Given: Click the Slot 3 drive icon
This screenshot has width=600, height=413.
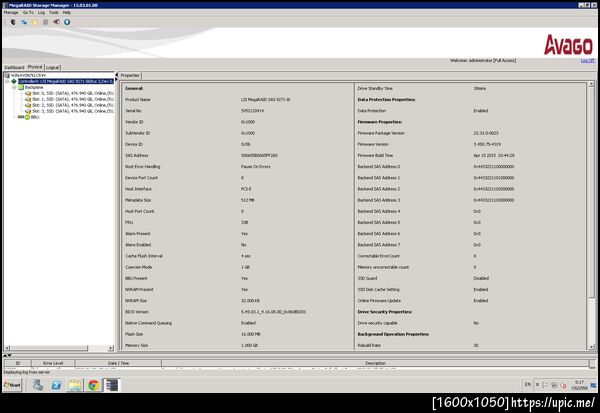Looking at the screenshot, I should coord(28,111).
